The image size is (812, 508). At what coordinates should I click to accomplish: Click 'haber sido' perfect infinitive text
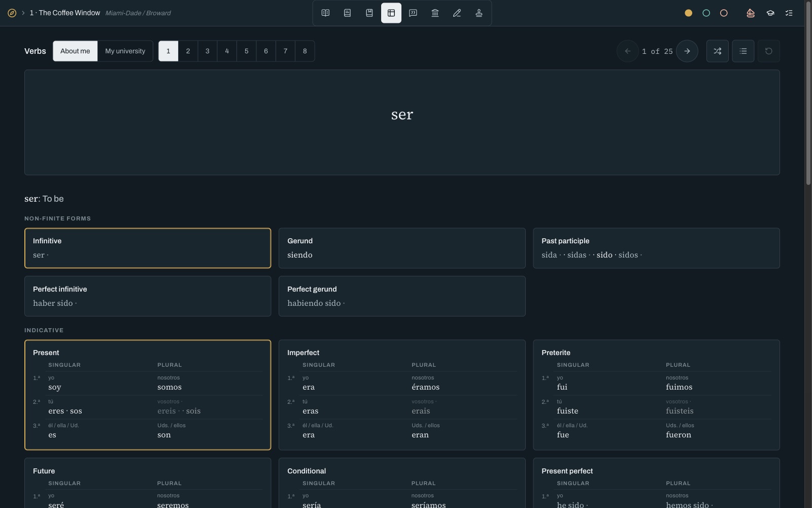coord(53,303)
